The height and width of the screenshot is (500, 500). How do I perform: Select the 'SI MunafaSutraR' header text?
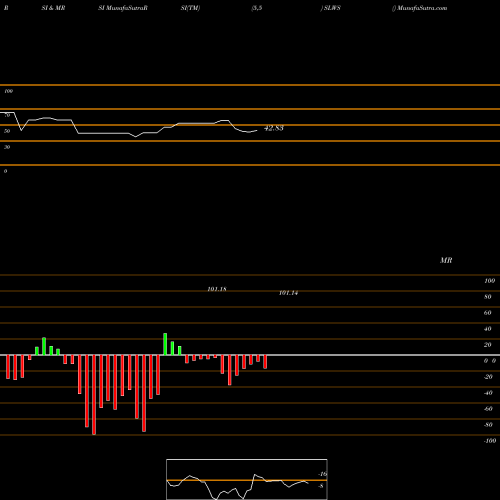(123, 8)
